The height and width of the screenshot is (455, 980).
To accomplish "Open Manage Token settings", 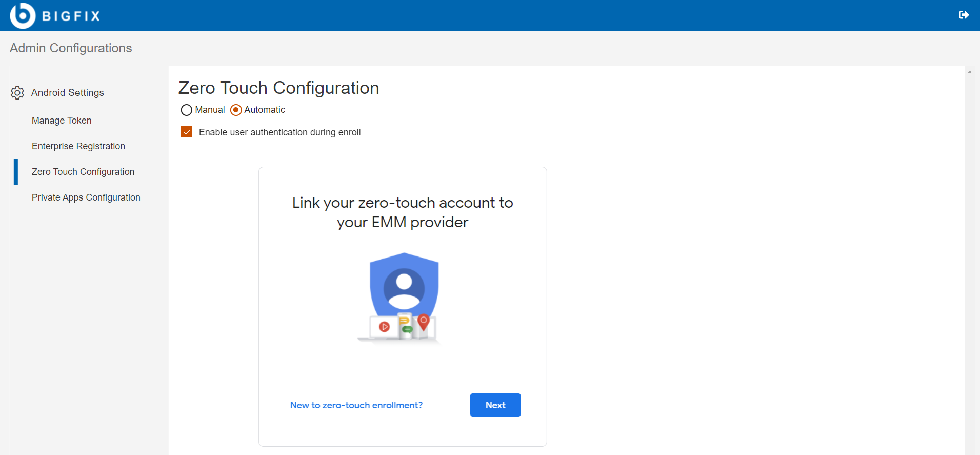I will tap(62, 121).
